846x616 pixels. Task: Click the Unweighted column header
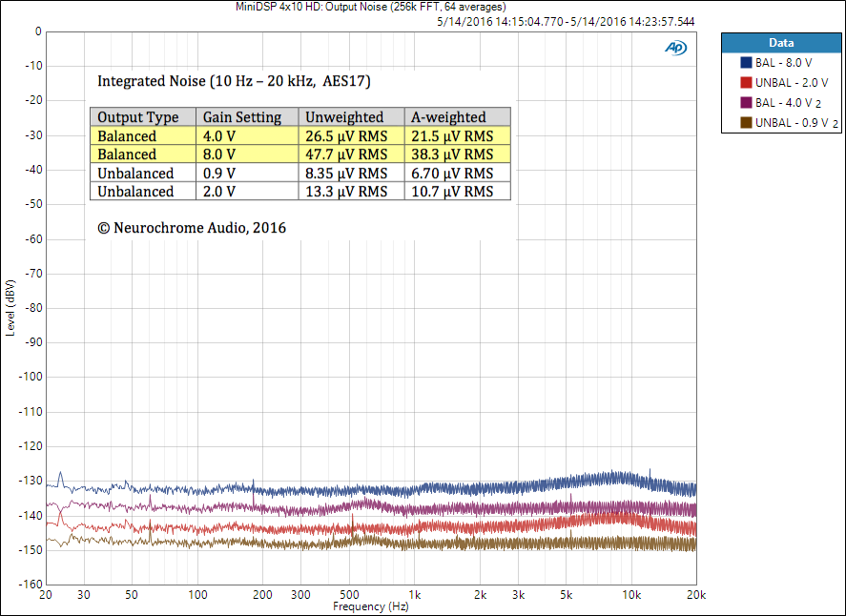[x=351, y=117]
